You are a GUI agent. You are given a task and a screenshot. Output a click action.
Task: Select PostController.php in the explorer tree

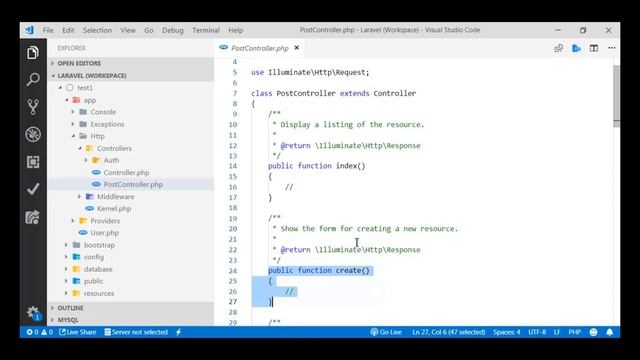click(x=130, y=184)
